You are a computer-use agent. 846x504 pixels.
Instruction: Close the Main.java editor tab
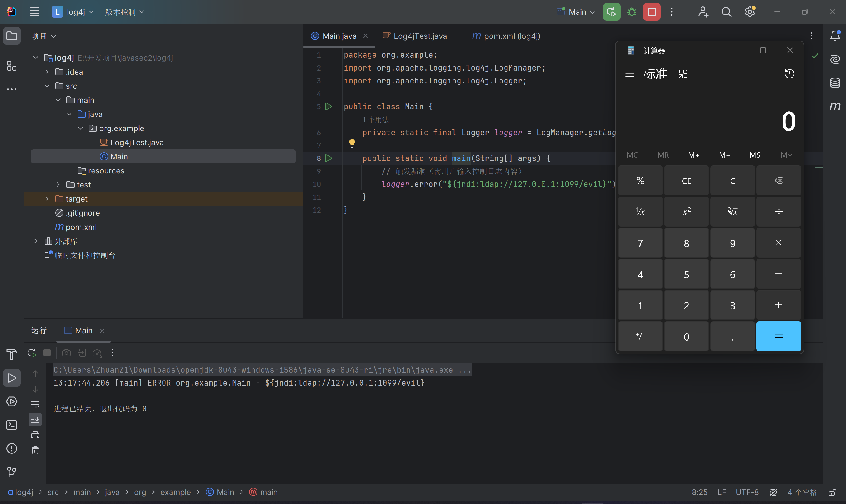tap(366, 36)
